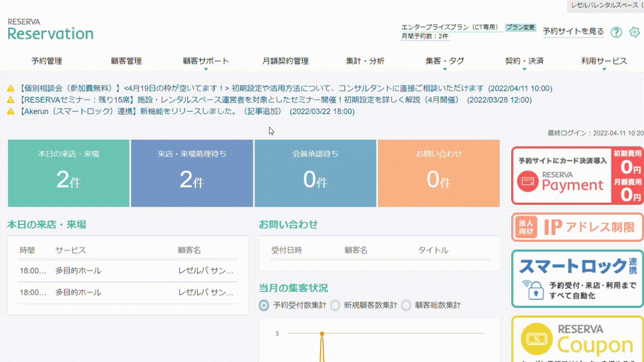Open 本日の来店・来場 2件 tile

(68, 173)
